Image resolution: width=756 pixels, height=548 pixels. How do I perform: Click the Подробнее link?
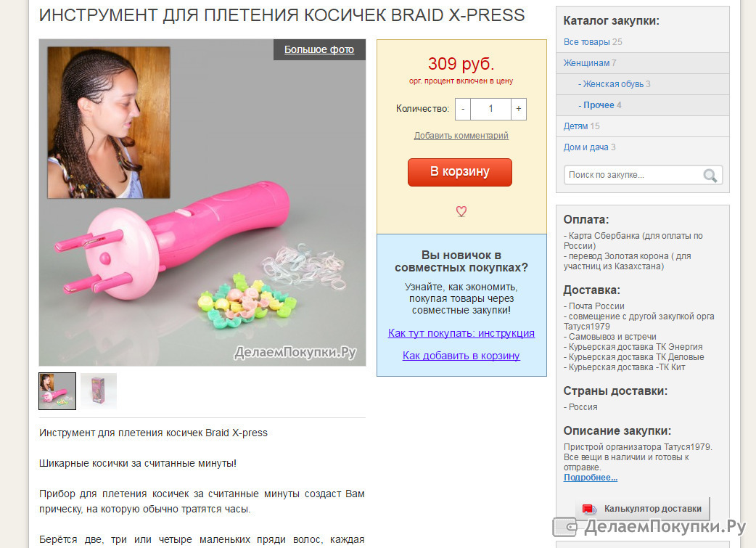[591, 478]
